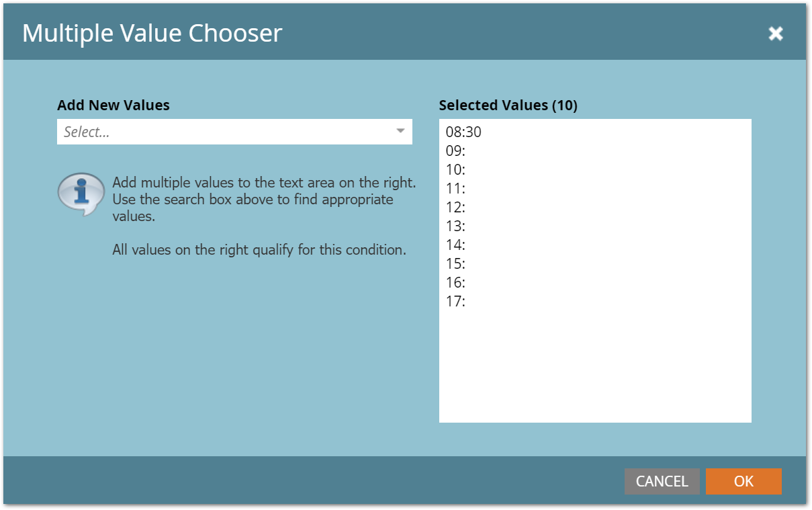Image resolution: width=812 pixels, height=510 pixels.
Task: Click the Selected Values (10) heading
Action: (508, 105)
